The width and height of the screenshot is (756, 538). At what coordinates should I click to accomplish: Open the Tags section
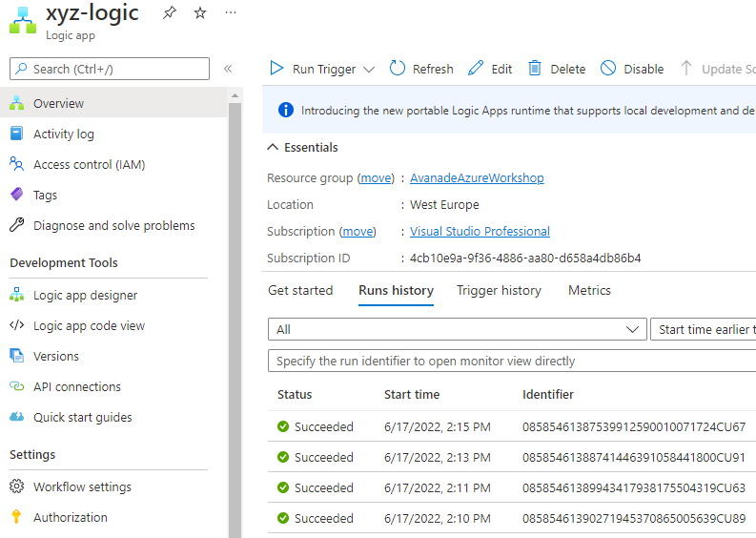coord(45,195)
